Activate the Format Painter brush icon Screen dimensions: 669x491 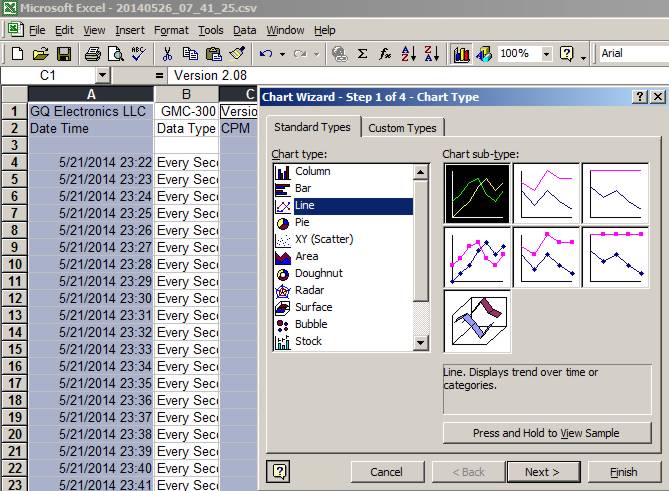click(237, 54)
